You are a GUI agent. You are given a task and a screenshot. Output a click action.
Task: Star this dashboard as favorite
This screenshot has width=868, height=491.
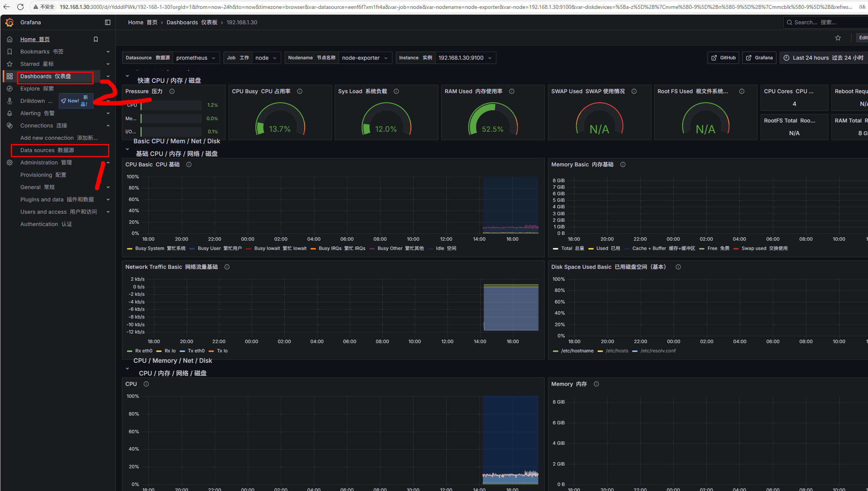(838, 38)
